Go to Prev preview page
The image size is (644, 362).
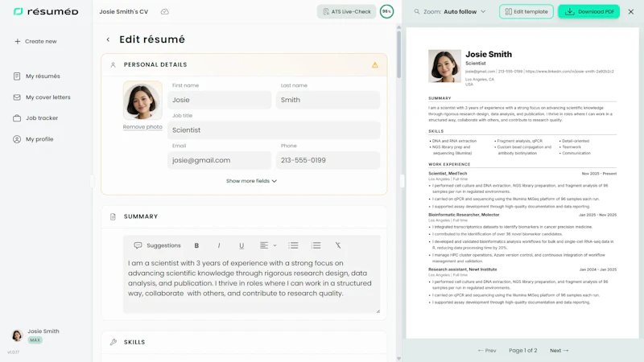487,351
